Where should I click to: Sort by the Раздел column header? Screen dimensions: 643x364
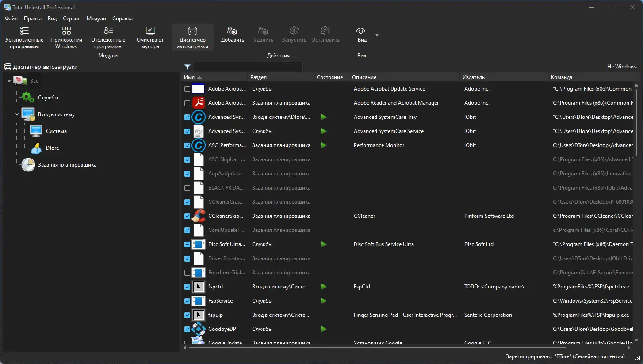coord(280,77)
